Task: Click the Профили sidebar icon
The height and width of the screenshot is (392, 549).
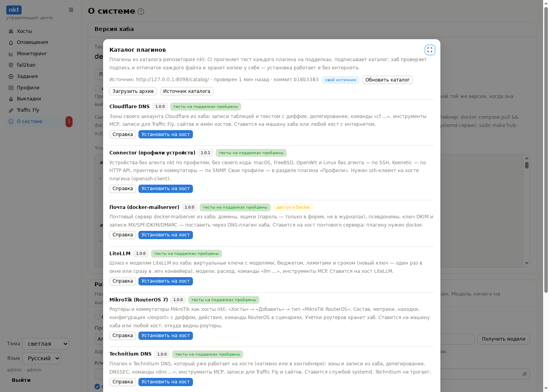Action: (x=11, y=88)
